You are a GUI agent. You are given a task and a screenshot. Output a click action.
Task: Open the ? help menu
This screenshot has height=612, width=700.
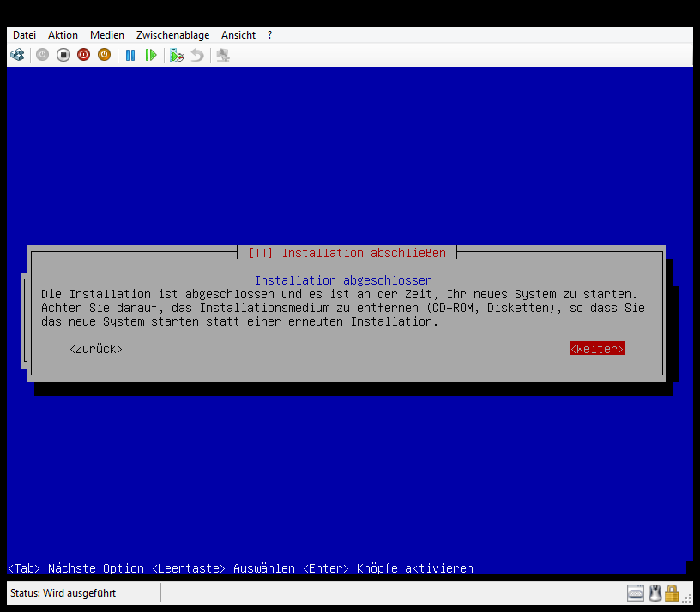(x=269, y=35)
